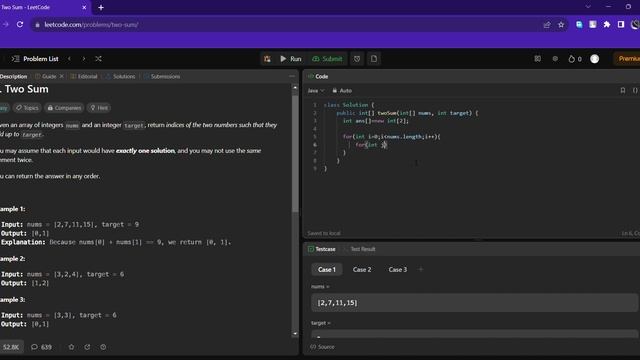
Task: Open the browser extensions puzzle icon
Action: point(607,24)
